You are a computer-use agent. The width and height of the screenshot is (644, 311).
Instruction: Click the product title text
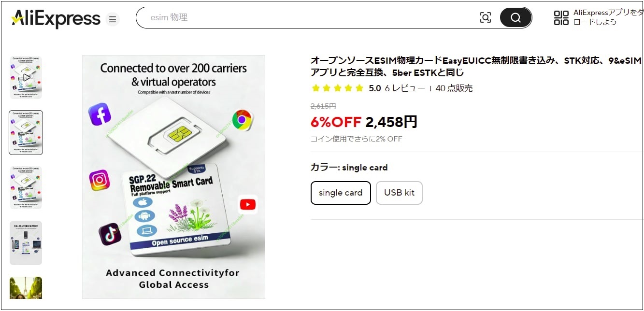click(x=476, y=67)
